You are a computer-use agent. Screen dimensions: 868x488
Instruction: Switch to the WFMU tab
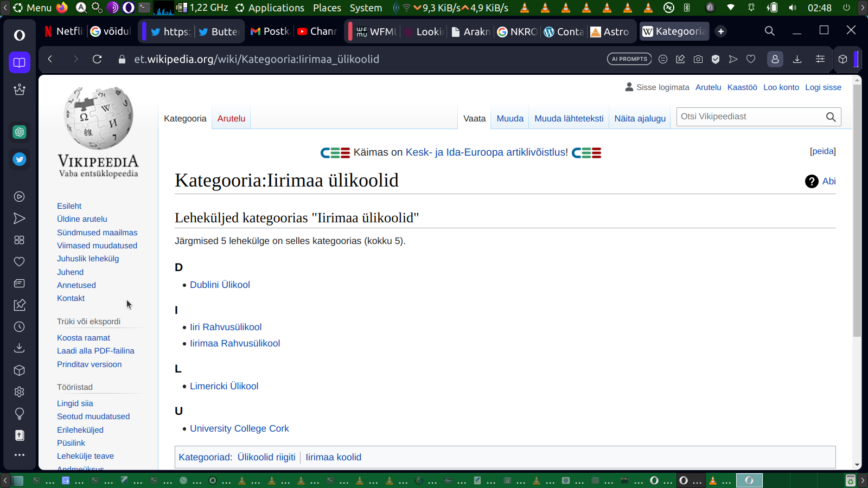coord(376,31)
